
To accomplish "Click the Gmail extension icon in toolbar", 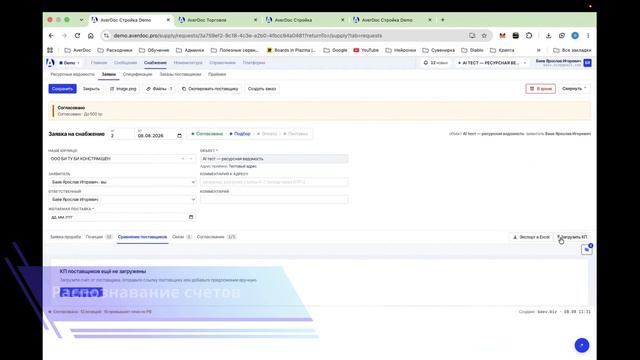I will tap(502, 36).
